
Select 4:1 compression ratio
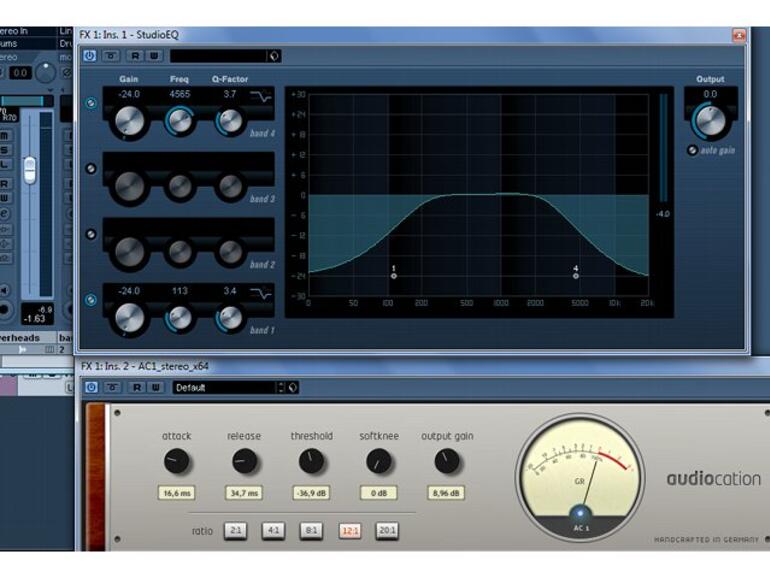[x=273, y=531]
